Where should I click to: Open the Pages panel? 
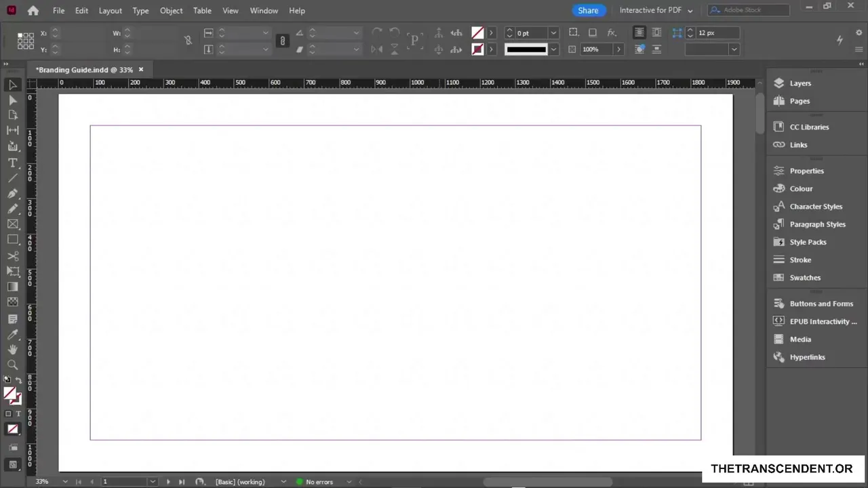800,100
